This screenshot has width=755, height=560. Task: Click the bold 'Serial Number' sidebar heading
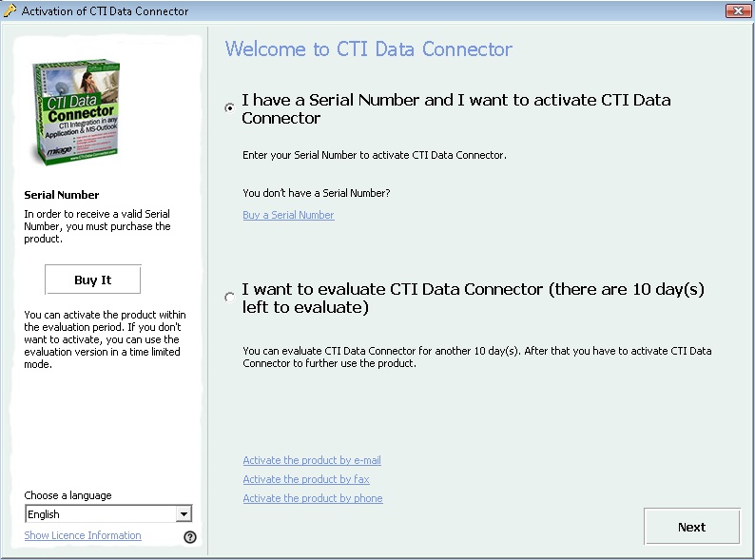[x=62, y=195]
